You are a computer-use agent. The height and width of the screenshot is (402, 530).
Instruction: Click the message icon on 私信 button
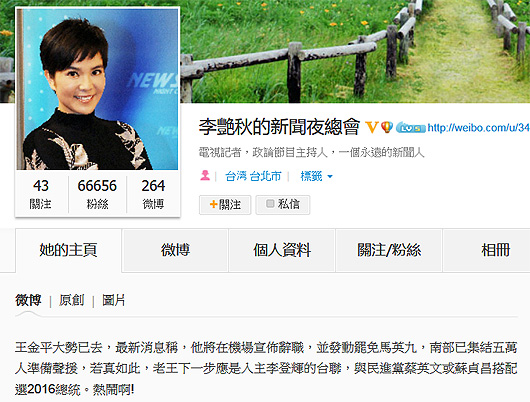[270, 204]
